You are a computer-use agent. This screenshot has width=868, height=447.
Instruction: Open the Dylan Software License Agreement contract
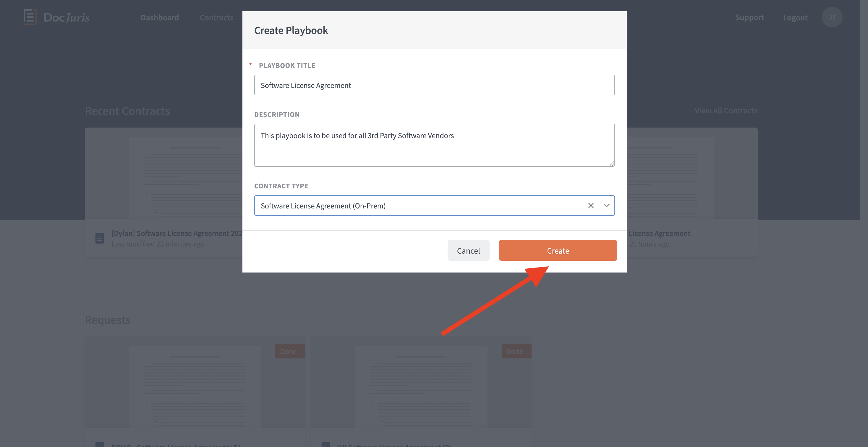point(177,233)
